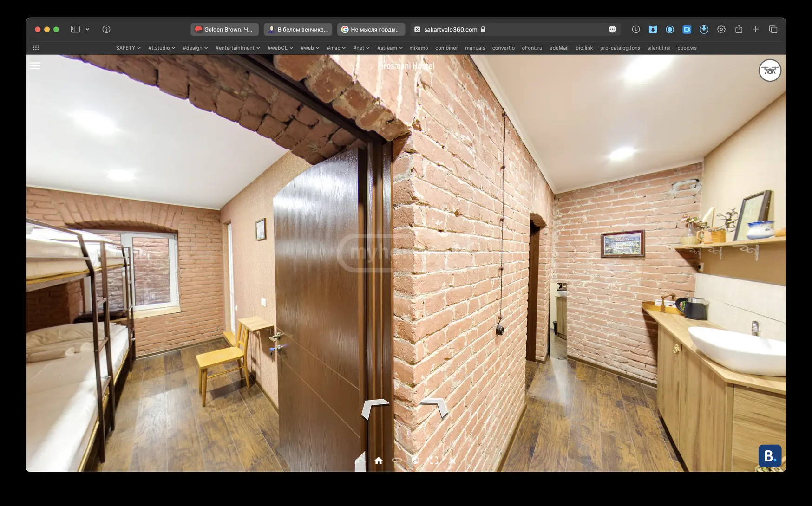Open the mixamo bookmark

(419, 48)
